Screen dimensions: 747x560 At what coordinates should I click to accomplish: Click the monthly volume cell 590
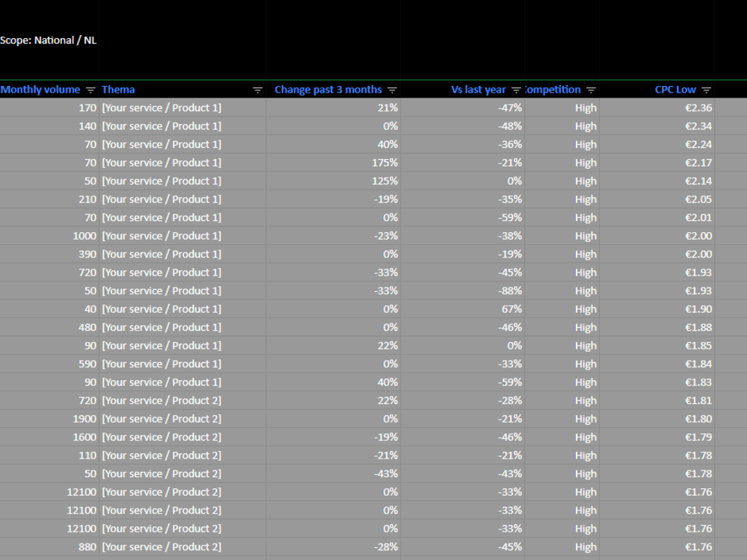tap(49, 364)
